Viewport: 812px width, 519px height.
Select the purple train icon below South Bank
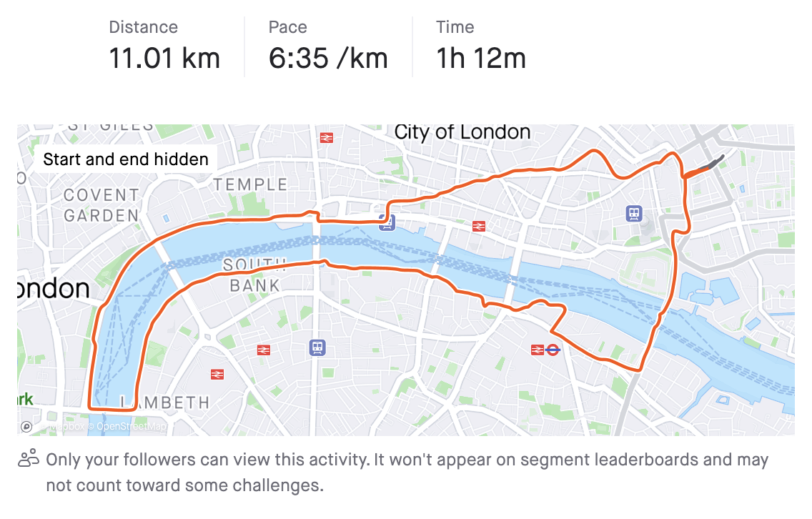317,348
